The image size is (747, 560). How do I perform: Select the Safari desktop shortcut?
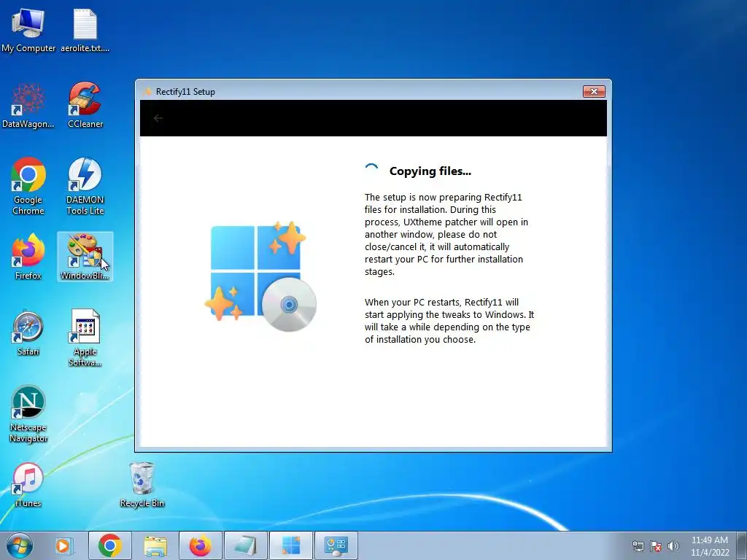click(28, 333)
